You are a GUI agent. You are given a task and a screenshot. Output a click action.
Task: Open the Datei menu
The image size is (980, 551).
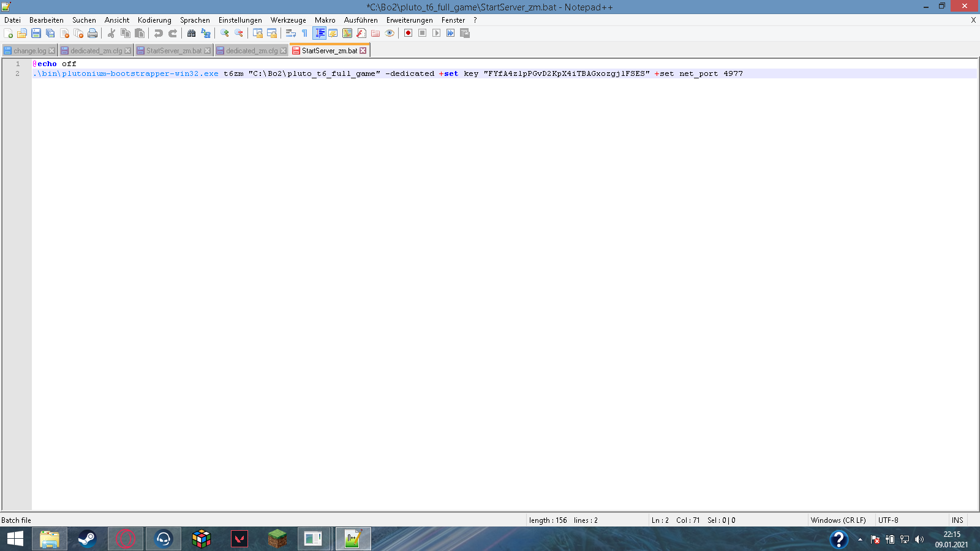click(x=12, y=20)
